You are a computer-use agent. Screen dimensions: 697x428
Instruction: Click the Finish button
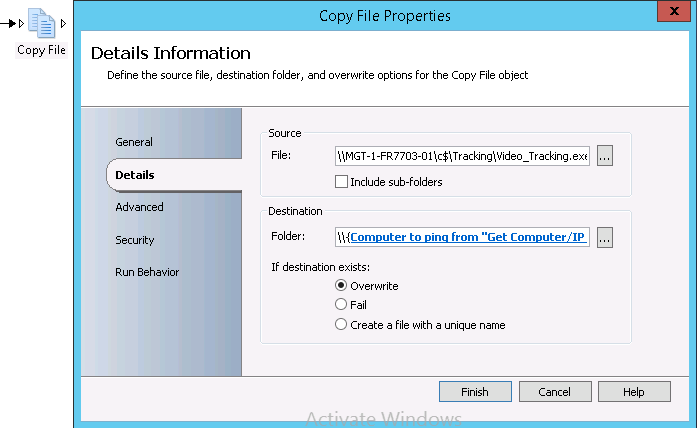(x=475, y=392)
